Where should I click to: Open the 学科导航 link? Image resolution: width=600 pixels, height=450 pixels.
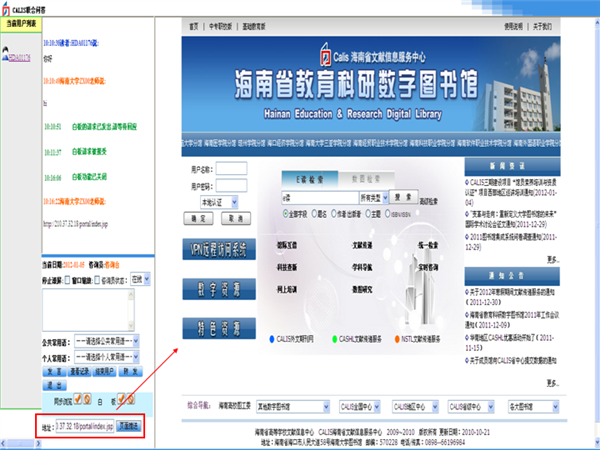362,267
